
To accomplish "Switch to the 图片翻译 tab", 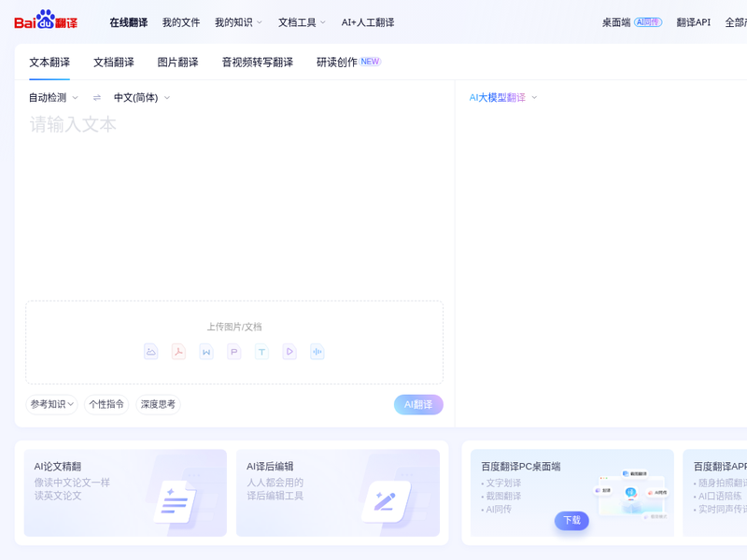I will click(177, 63).
